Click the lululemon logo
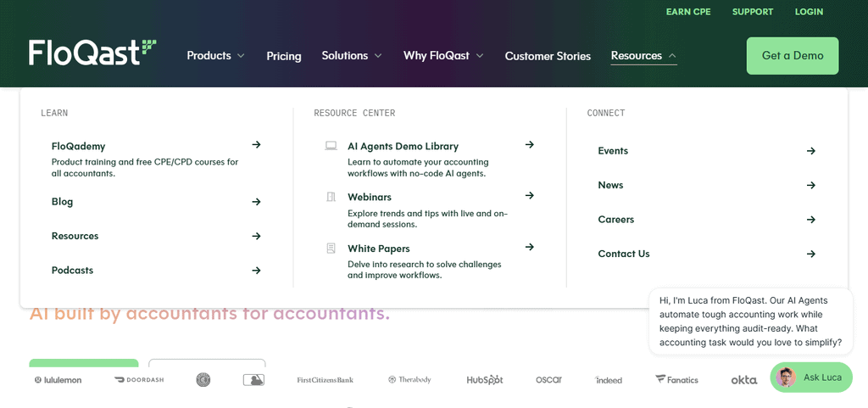This screenshot has width=868, height=408. [58, 380]
